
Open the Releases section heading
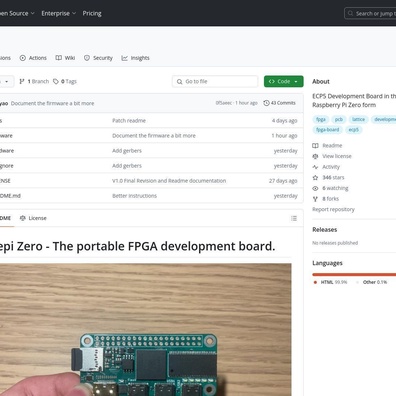point(325,230)
